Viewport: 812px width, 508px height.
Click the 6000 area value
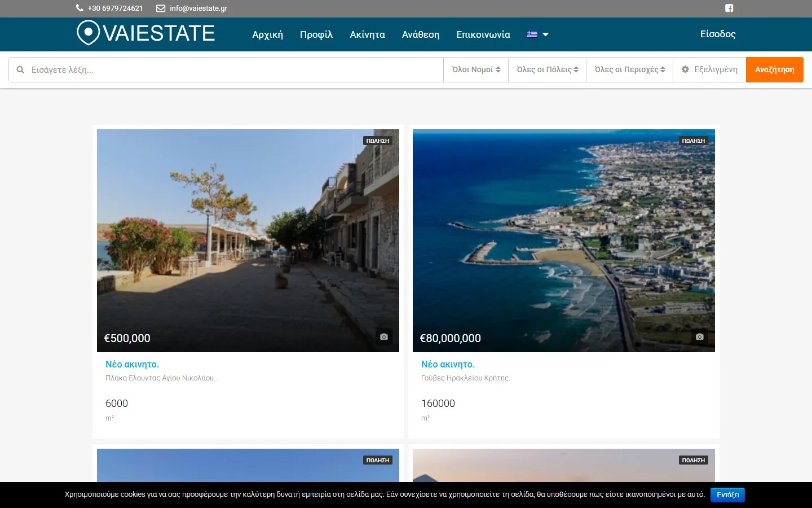pyautogui.click(x=117, y=404)
